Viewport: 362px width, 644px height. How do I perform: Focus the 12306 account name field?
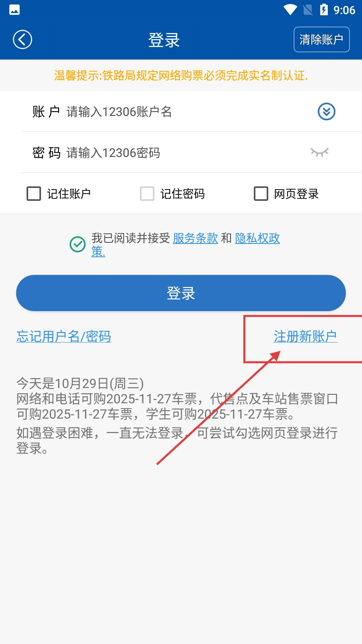189,111
